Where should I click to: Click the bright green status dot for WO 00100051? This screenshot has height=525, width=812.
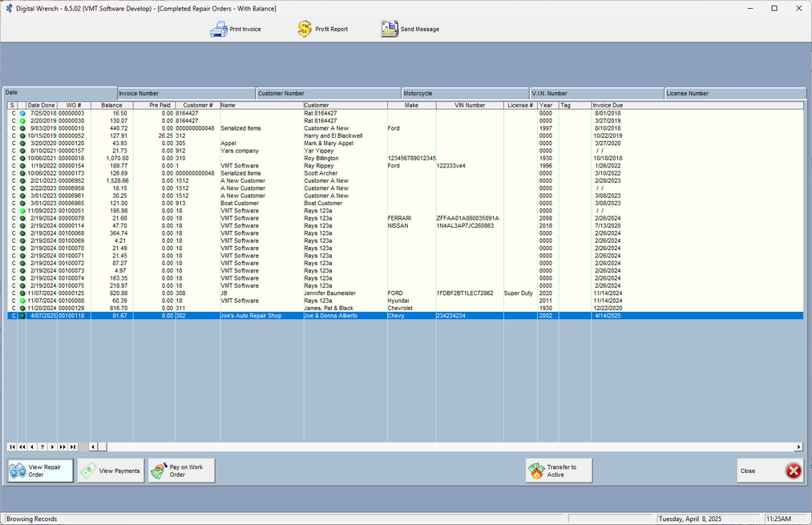point(22,211)
